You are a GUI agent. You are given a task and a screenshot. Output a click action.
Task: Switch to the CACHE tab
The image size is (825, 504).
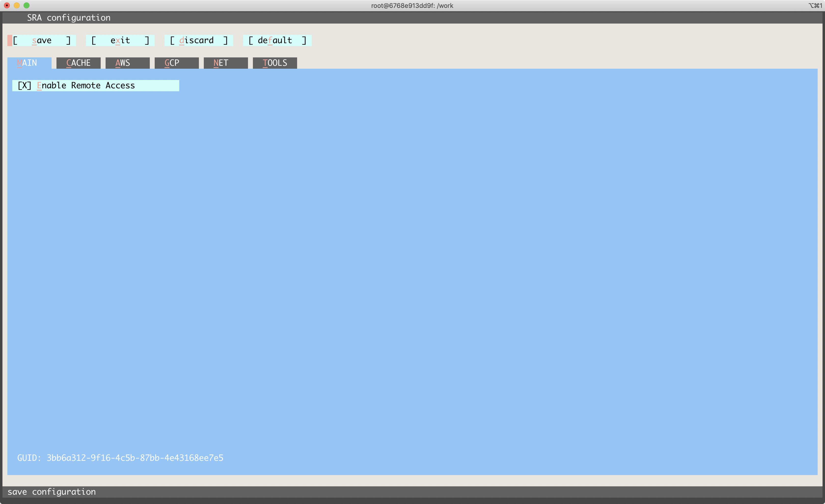78,63
